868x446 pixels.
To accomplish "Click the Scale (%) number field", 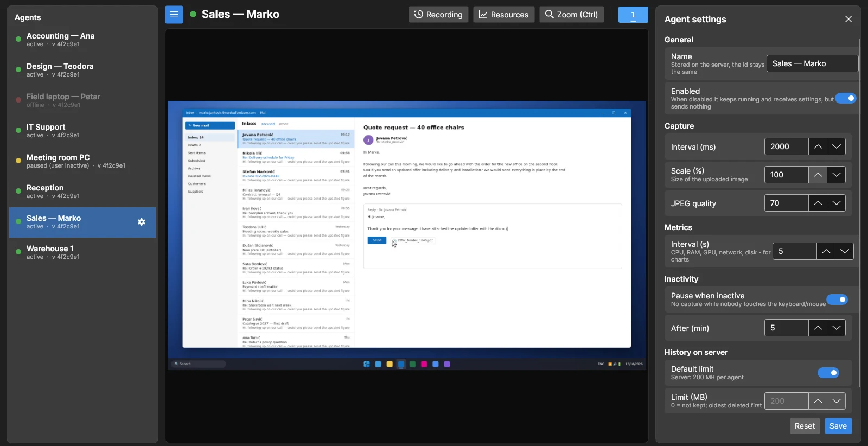I will coord(787,175).
